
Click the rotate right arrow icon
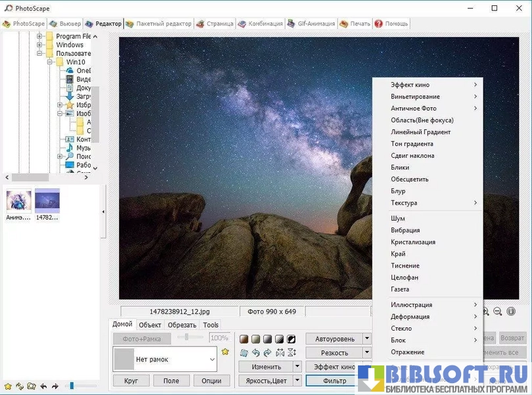tap(267, 353)
